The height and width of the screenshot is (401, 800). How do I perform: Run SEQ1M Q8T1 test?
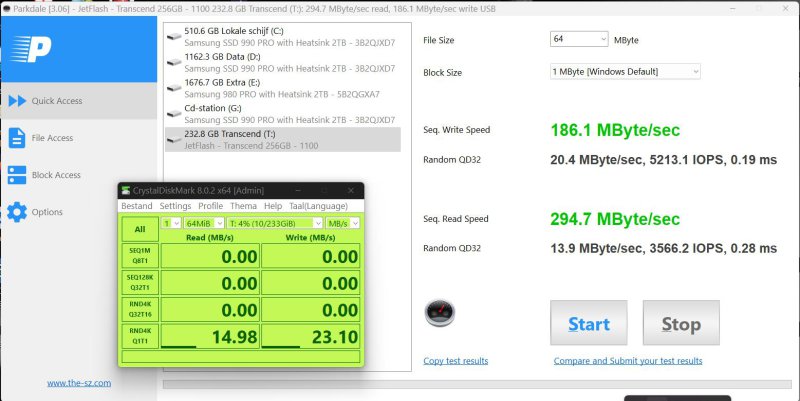[140, 256]
